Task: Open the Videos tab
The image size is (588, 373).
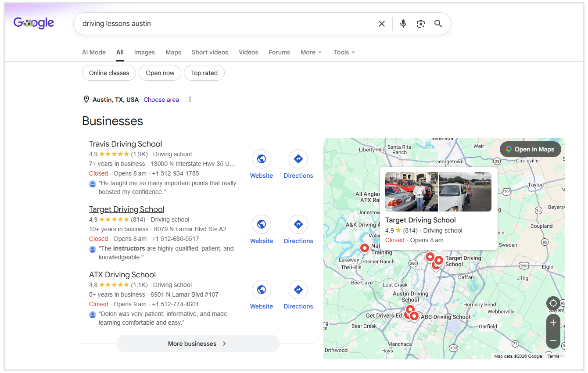Action: click(248, 52)
